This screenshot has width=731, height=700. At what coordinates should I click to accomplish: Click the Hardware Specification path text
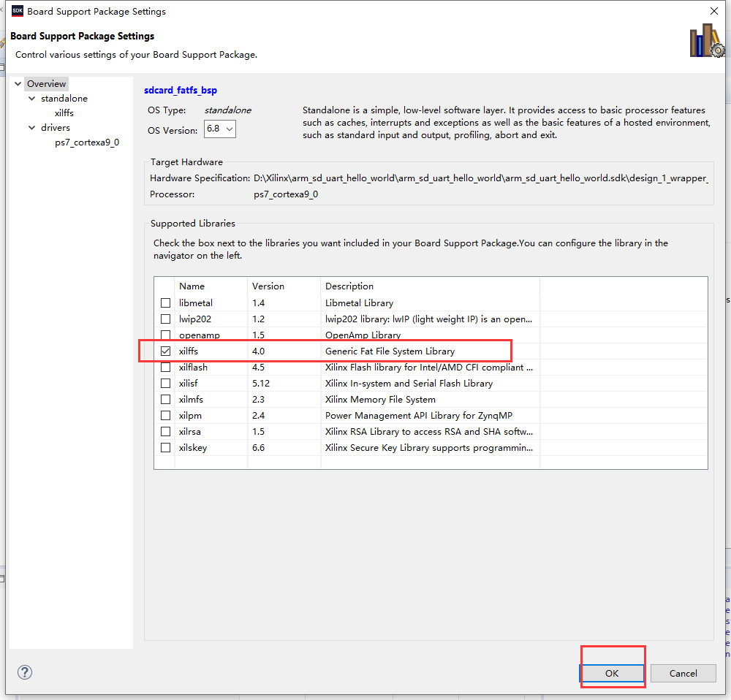[x=481, y=178]
